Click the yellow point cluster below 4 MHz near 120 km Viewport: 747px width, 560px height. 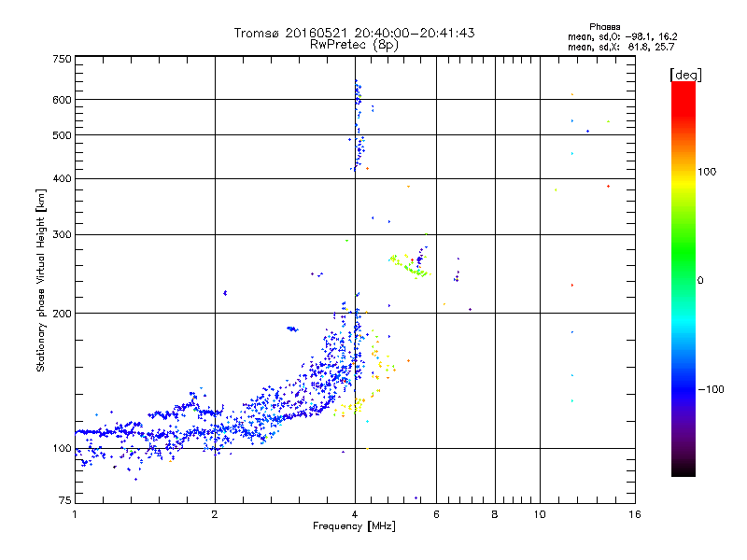tap(352, 406)
